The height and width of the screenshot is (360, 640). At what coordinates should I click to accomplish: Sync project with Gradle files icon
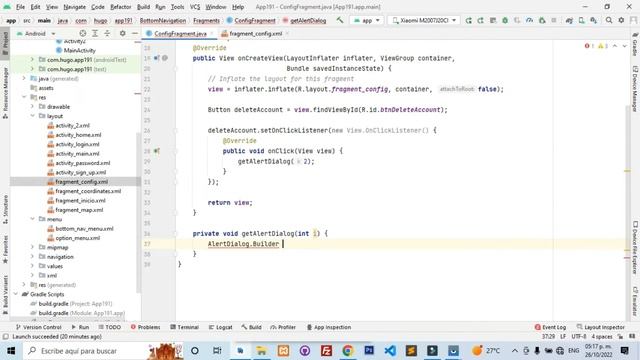pyautogui.click(x=569, y=20)
